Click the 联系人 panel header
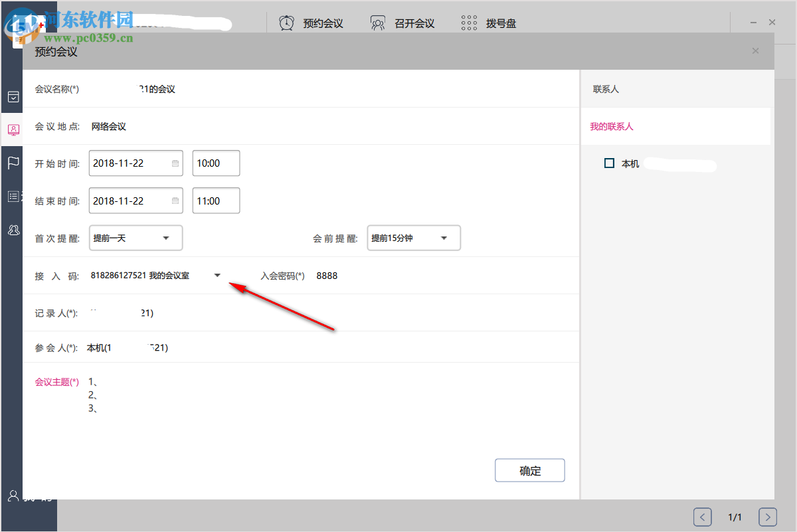Screen dimensions: 797x532 click(606, 89)
